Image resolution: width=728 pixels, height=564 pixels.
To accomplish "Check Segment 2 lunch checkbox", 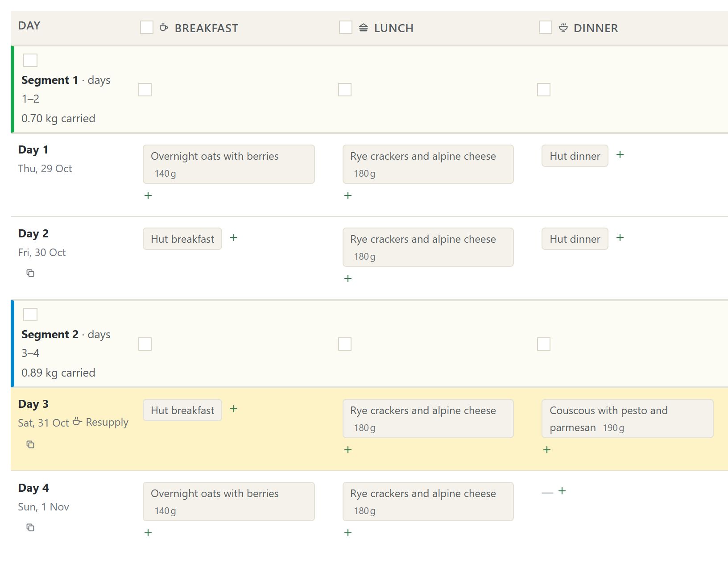I will tap(345, 344).
